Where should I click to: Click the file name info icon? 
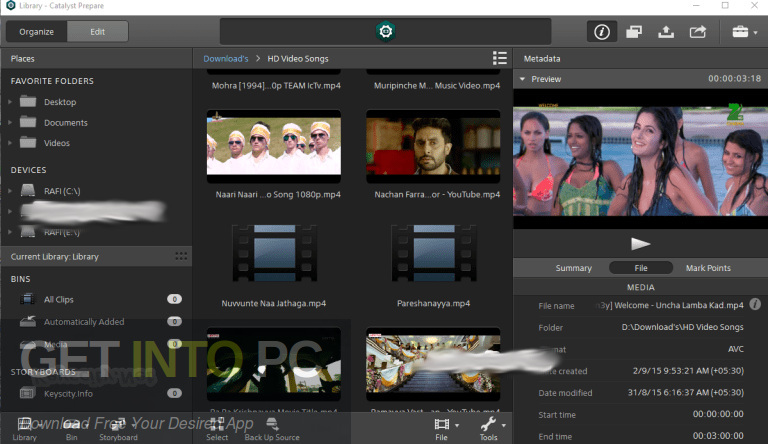(755, 304)
